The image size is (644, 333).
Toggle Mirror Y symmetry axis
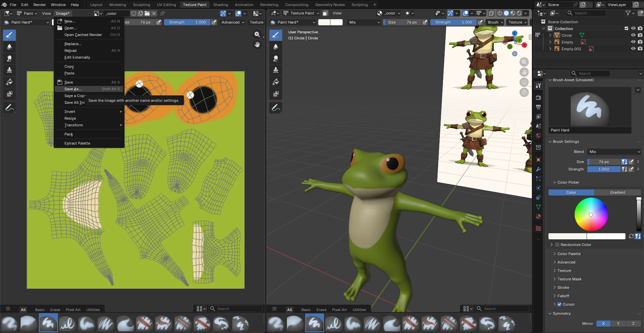pyautogui.click(x=618, y=324)
